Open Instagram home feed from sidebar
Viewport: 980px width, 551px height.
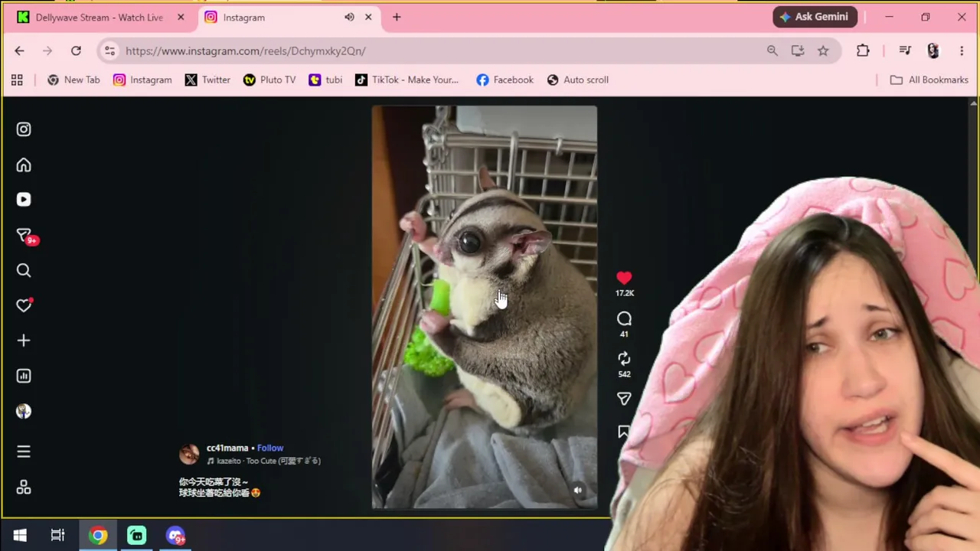pos(24,165)
